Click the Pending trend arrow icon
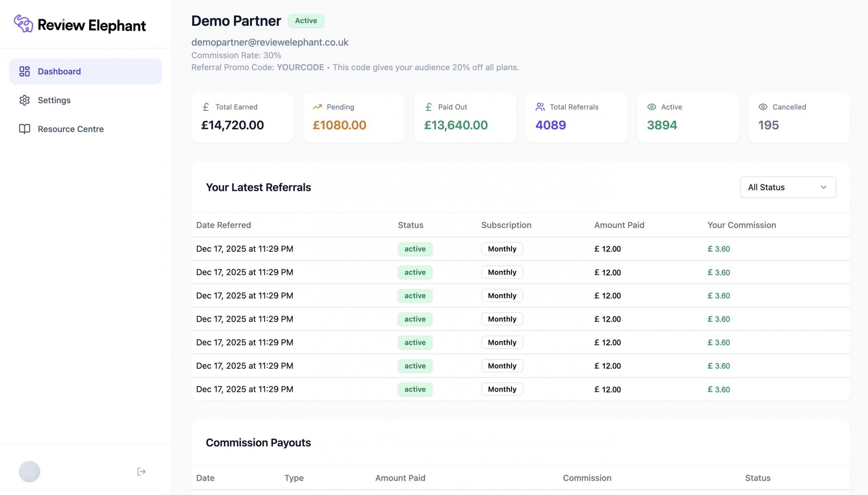This screenshot has height=495, width=868. tap(317, 107)
